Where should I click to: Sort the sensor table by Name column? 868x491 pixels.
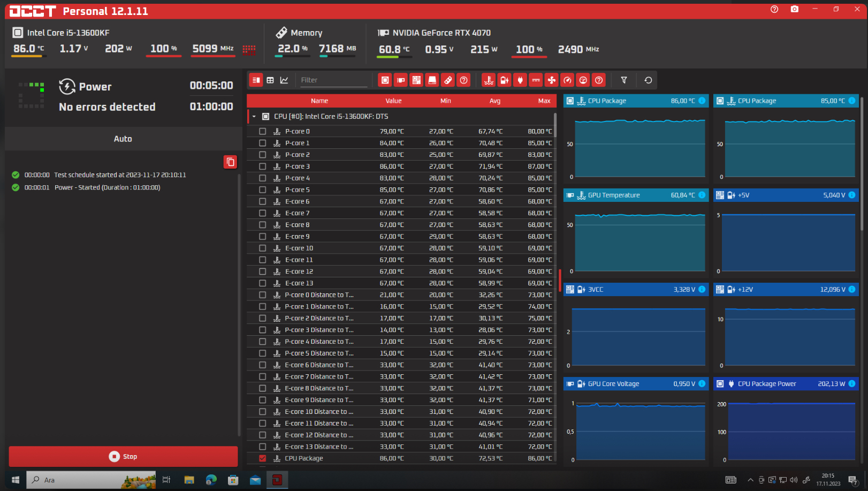[x=319, y=101]
